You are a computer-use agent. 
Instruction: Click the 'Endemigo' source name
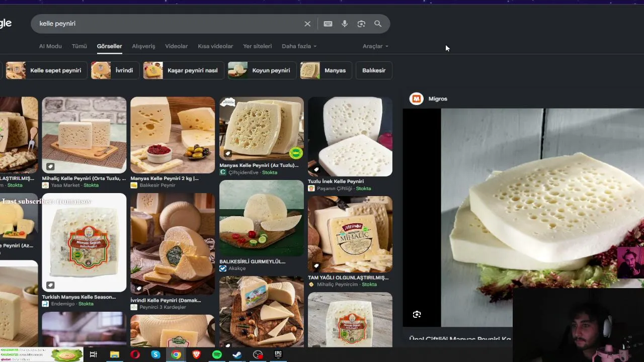[x=63, y=304]
